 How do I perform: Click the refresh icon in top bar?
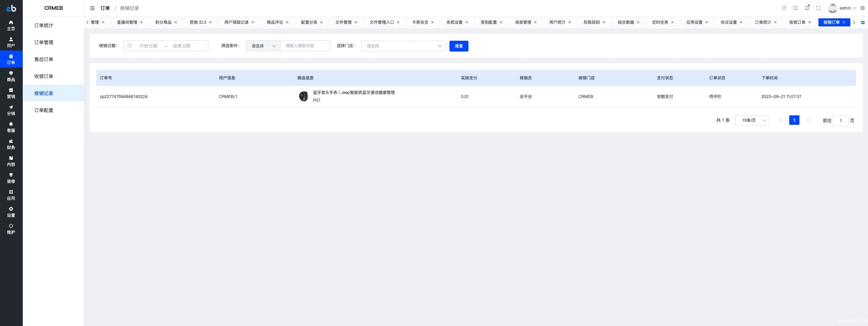point(784,8)
